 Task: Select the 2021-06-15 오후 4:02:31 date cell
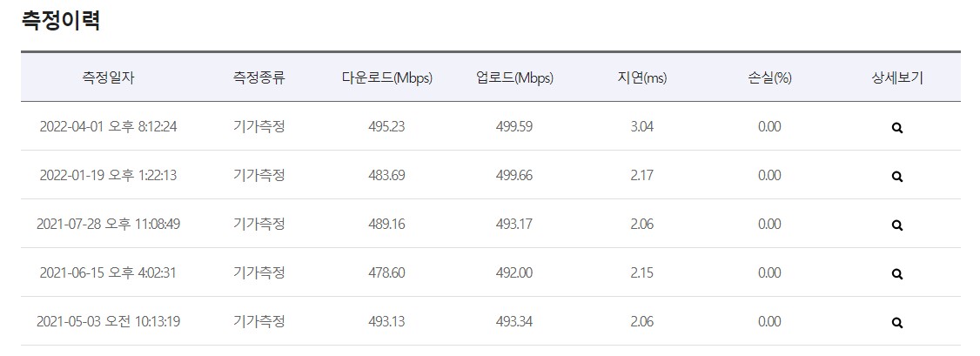click(108, 272)
